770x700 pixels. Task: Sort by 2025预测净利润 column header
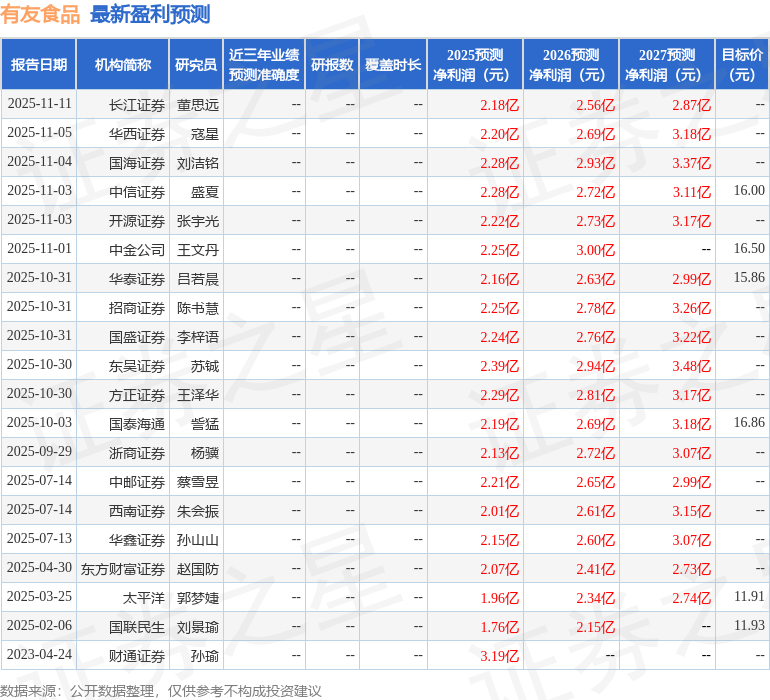tap(475, 65)
